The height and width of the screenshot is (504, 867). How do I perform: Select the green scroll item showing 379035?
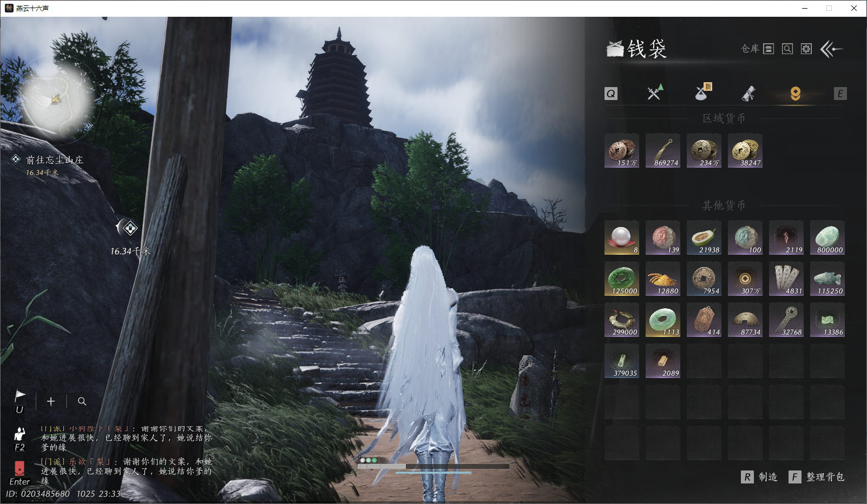click(x=622, y=361)
